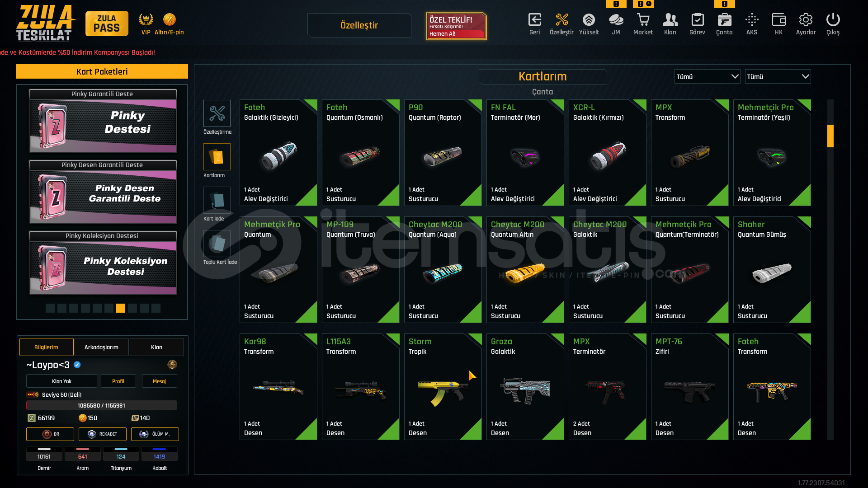Image resolution: width=868 pixels, height=488 pixels.
Task: Click the card list scrollbar thumb
Action: click(x=830, y=136)
